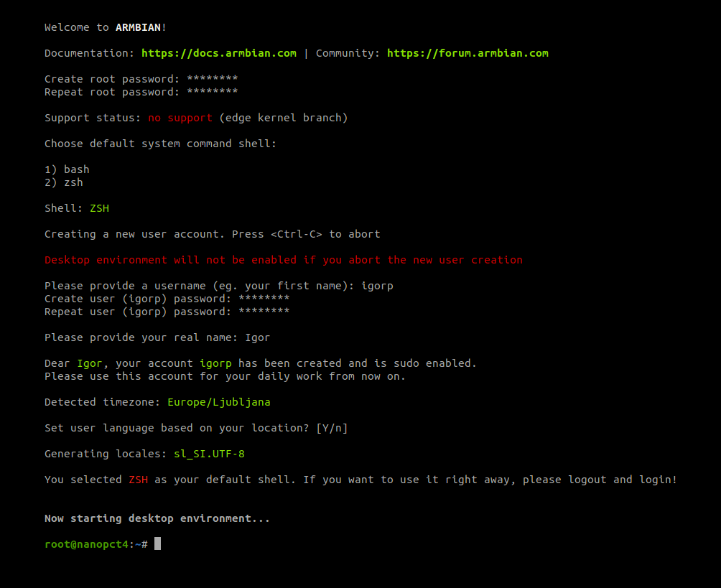This screenshot has width=721, height=588.
Task: Click the masked 'Create user (igorp) password' asterisks
Action: [264, 299]
